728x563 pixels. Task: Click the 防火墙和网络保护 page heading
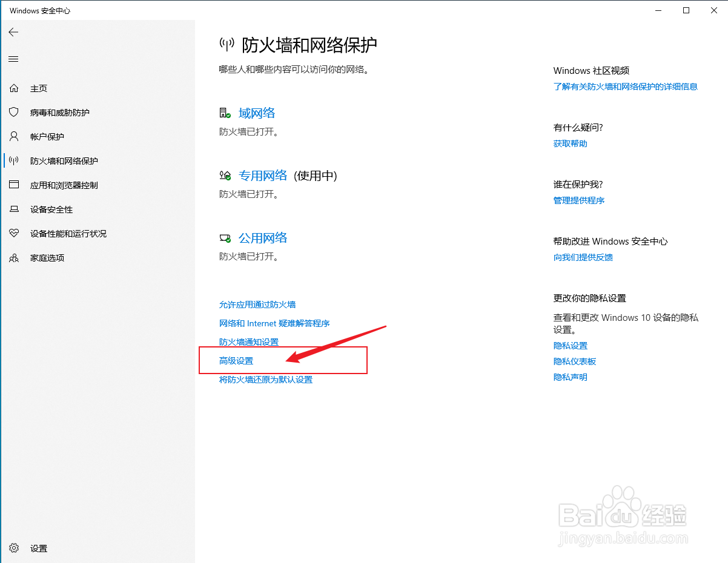[309, 45]
